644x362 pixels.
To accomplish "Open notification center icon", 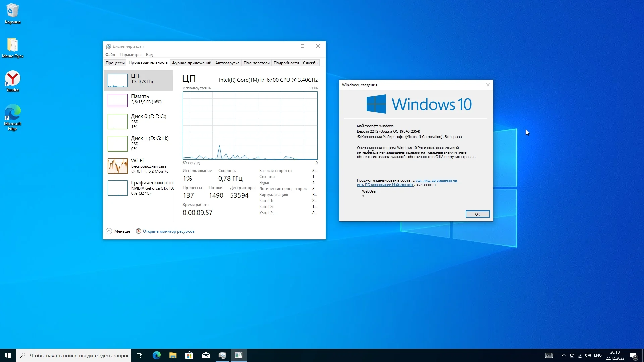I will (x=633, y=355).
